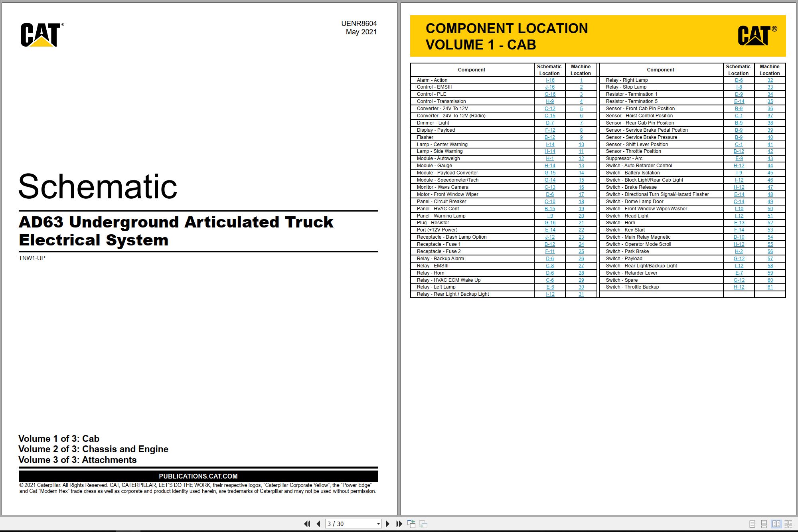
Task: Open machine location 26 for Relay - Backup Alarm
Action: 581,259
